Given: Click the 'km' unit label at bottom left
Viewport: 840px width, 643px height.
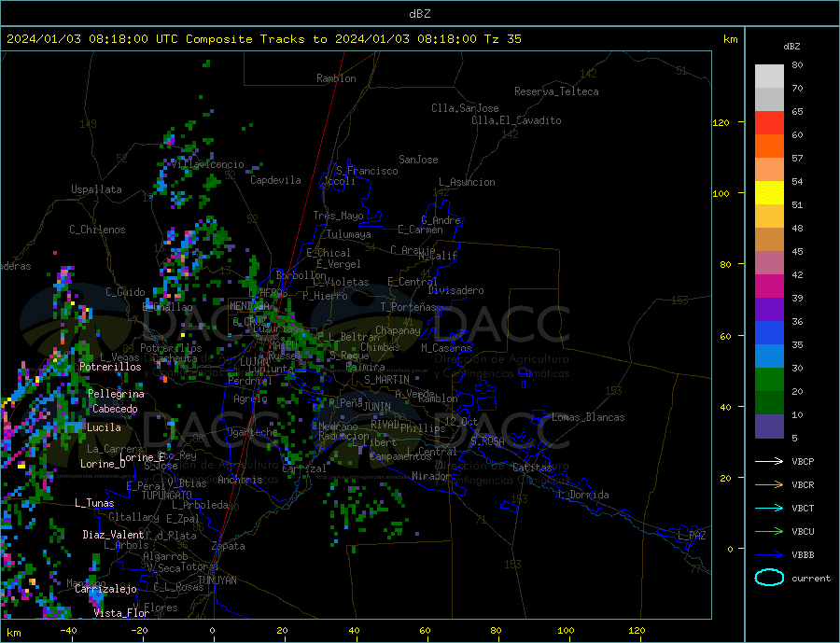Looking at the screenshot, I should [14, 633].
